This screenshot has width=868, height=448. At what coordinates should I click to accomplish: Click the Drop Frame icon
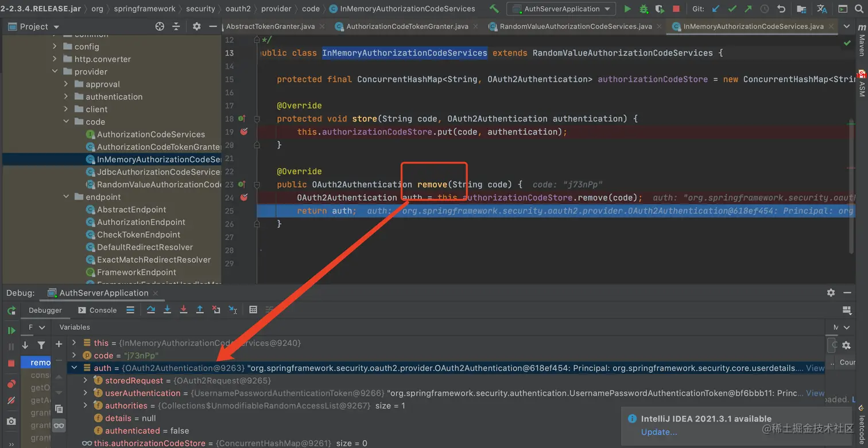[216, 310]
